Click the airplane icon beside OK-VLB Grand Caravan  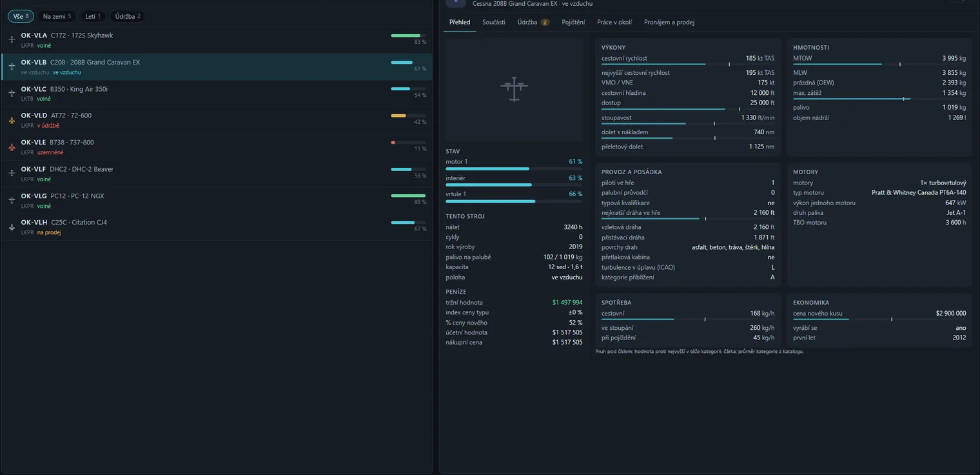pos(12,66)
